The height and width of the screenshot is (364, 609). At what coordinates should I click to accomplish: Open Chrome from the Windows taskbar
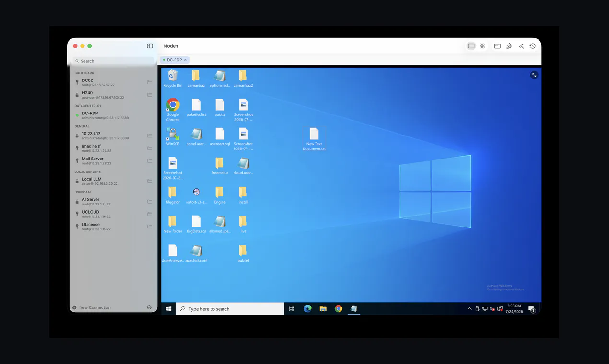point(338,309)
